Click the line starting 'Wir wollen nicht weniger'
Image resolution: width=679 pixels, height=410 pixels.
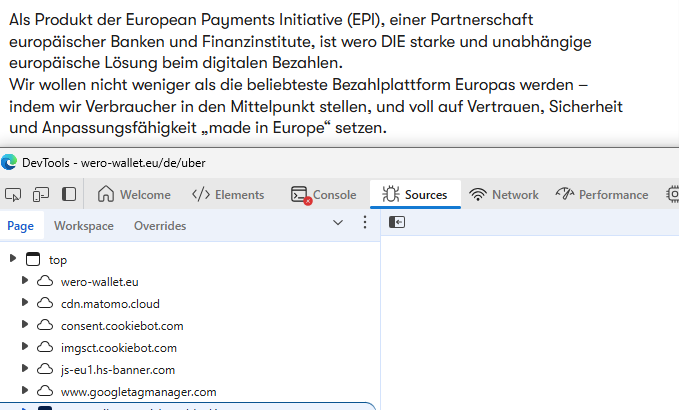click(298, 85)
